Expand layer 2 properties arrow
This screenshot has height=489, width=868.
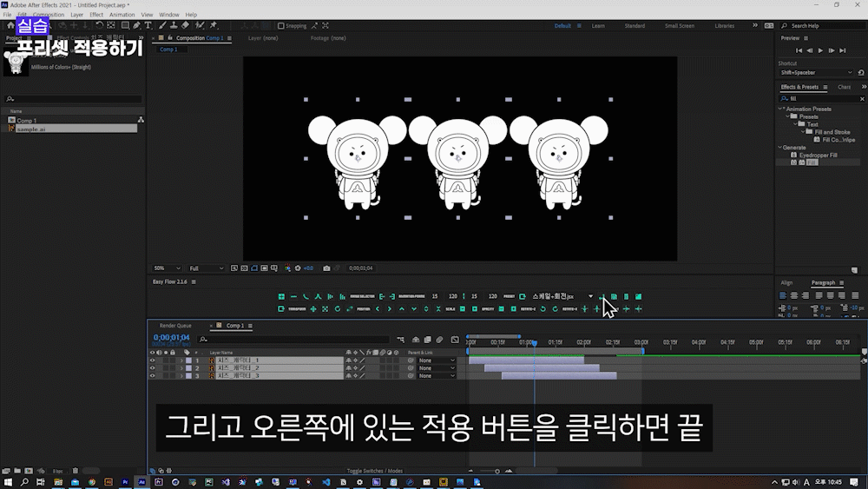tap(181, 368)
